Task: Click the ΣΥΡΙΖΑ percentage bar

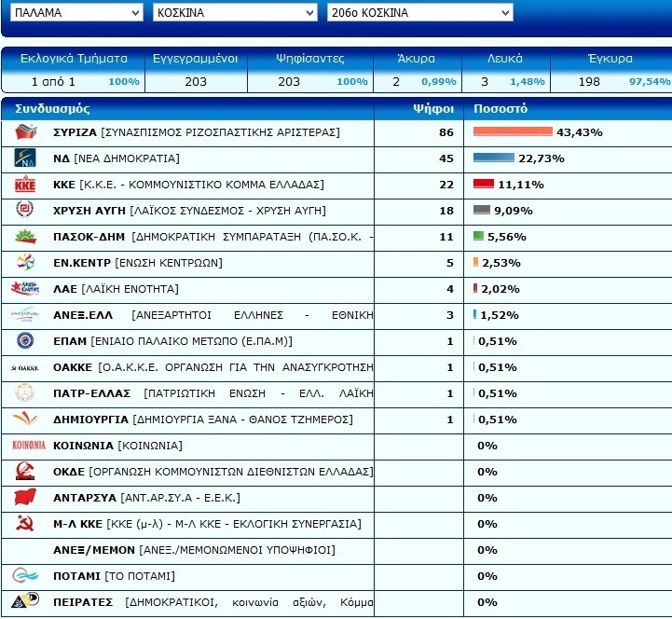Action: [x=513, y=131]
